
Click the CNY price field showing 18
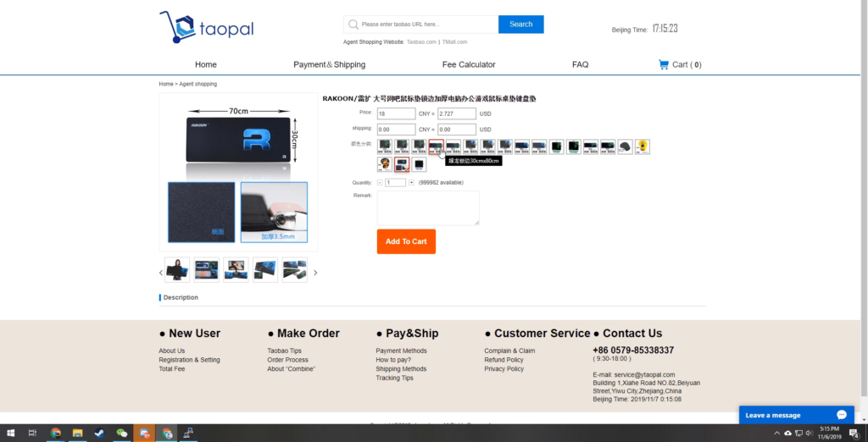pyautogui.click(x=397, y=114)
